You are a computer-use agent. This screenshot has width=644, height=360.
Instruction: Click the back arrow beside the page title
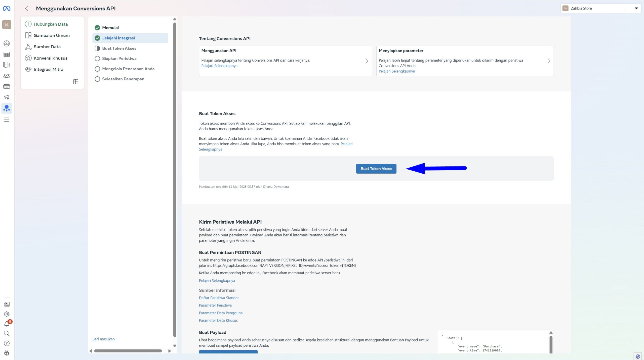point(27,8)
